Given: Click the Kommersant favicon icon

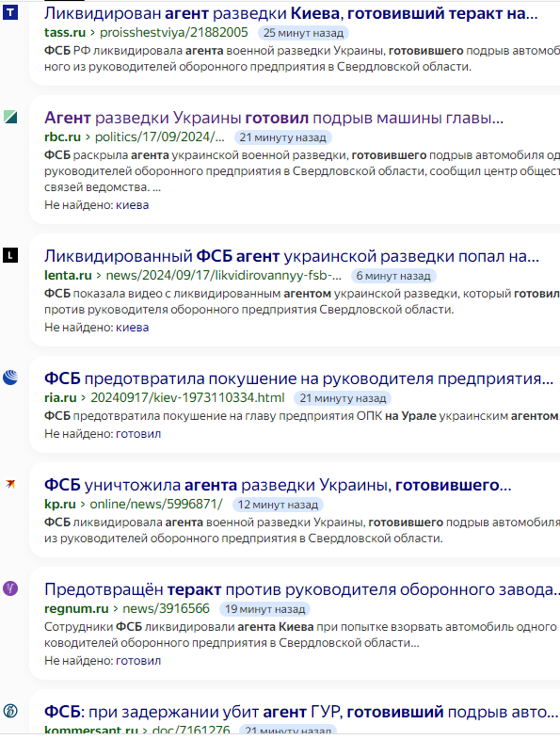Looking at the screenshot, I should 10,711.
